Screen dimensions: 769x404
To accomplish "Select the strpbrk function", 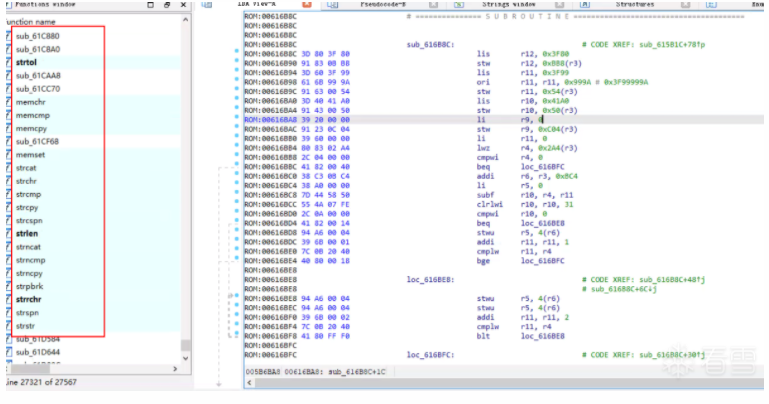I will pos(29,286).
